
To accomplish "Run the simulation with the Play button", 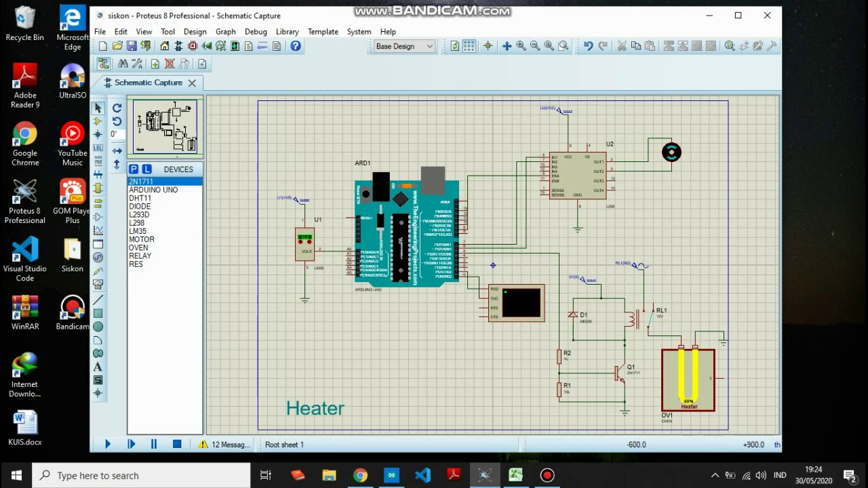I will (107, 444).
